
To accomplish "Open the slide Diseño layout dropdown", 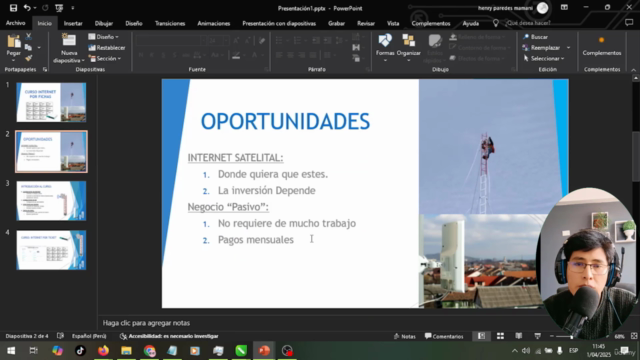I will [104, 37].
